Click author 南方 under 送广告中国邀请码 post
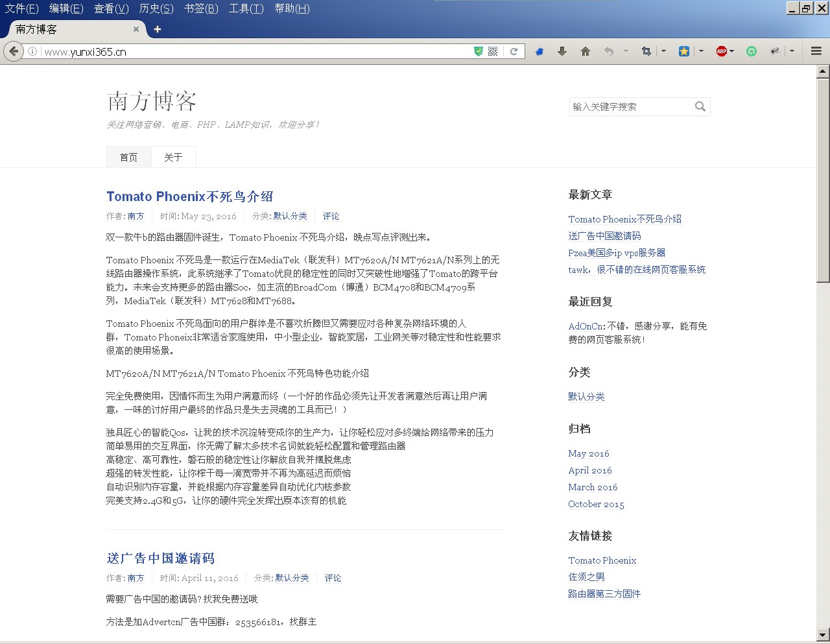Image resolution: width=830 pixels, height=644 pixels. pos(136,578)
